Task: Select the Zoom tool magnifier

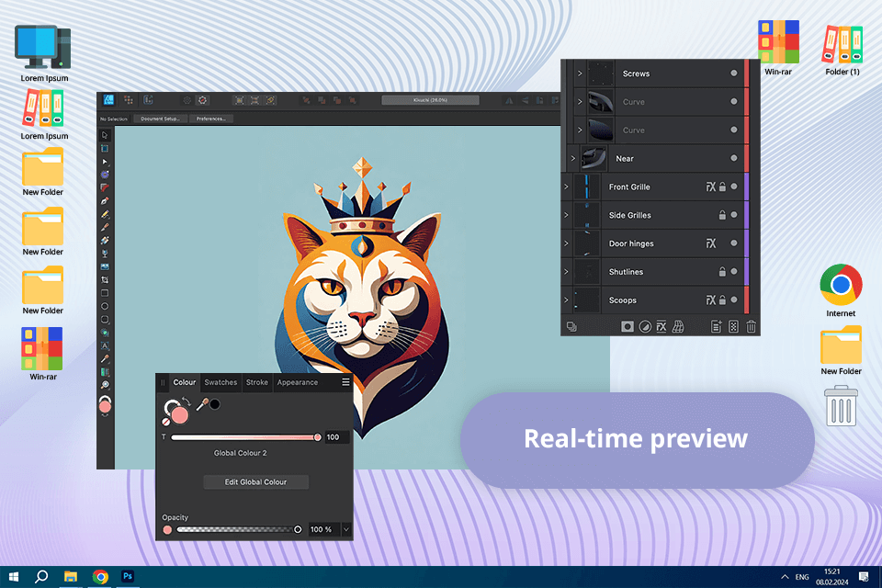Action: click(105, 386)
